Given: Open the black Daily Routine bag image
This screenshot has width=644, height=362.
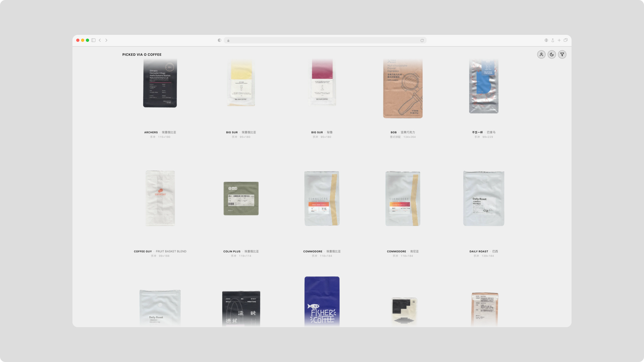Looking at the screenshot, I should point(241,309).
